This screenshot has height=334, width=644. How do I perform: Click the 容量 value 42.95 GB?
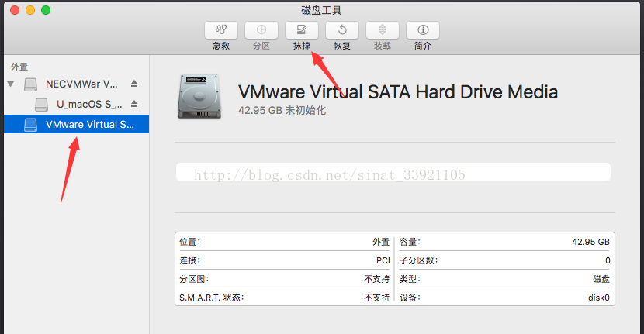click(590, 242)
